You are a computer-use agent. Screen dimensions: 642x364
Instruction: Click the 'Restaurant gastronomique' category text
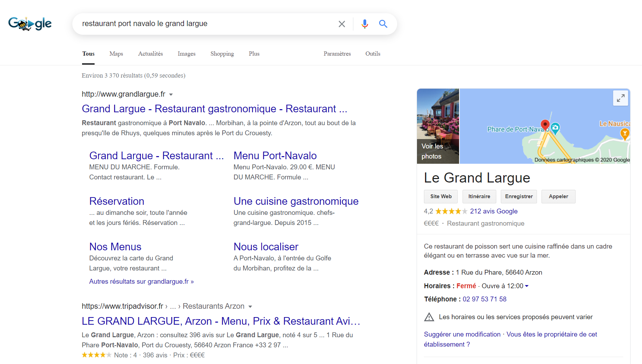pos(485,223)
